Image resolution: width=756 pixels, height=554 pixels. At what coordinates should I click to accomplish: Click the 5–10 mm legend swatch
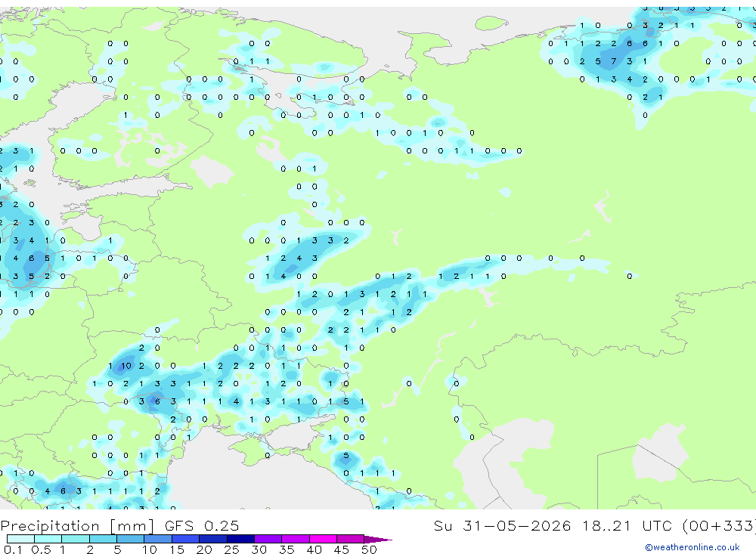pyautogui.click(x=131, y=539)
